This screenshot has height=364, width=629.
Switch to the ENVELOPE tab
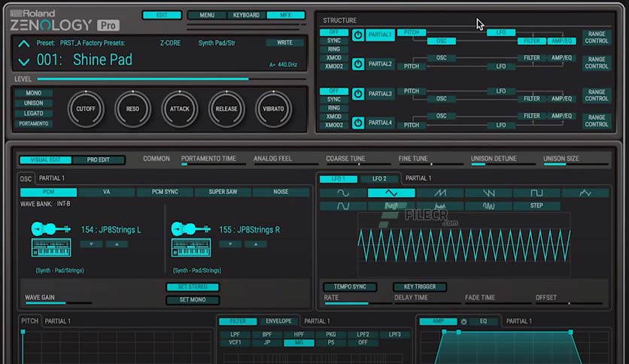278,321
